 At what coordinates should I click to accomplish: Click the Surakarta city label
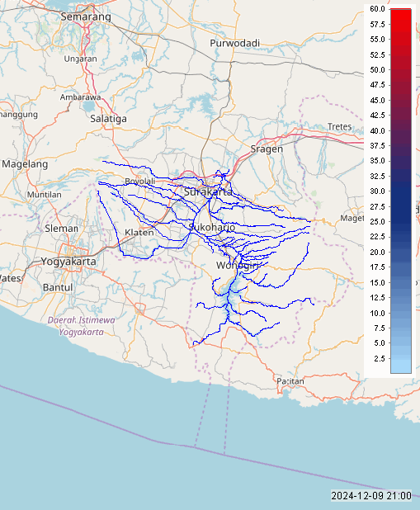point(208,192)
